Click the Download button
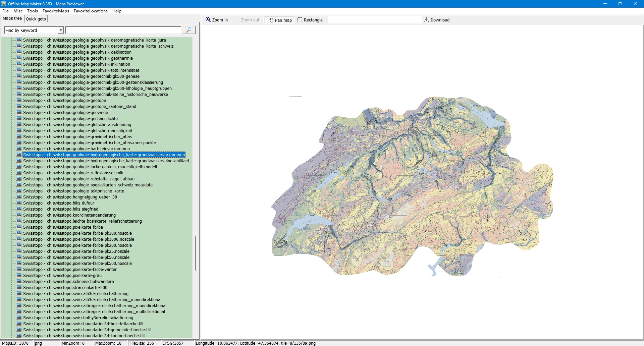Image resolution: width=644 pixels, height=346 pixels. point(437,20)
